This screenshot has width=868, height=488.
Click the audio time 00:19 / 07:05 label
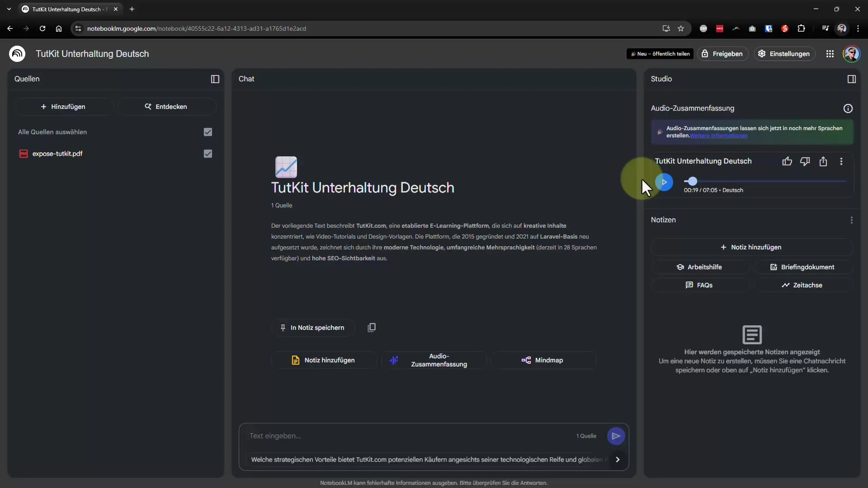[700, 190]
